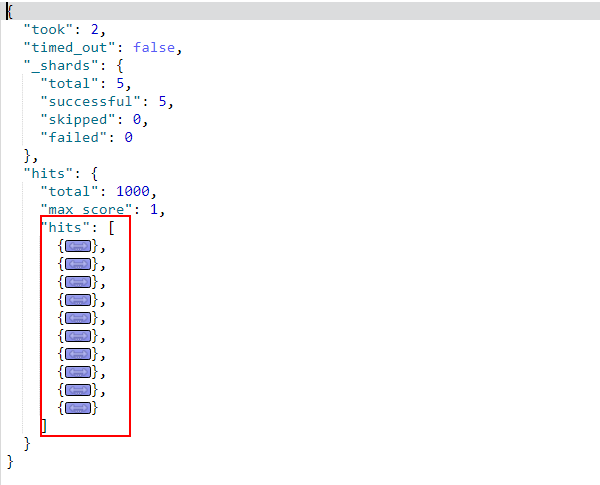
Task: Click the 1000 total hits value
Action: click(x=133, y=191)
